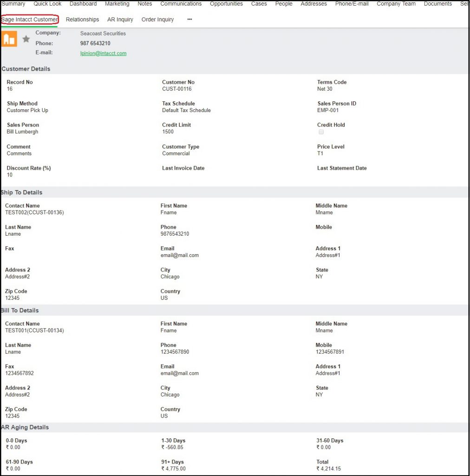
Task: Click the ship-to phone 9876543210
Action: [175, 234]
